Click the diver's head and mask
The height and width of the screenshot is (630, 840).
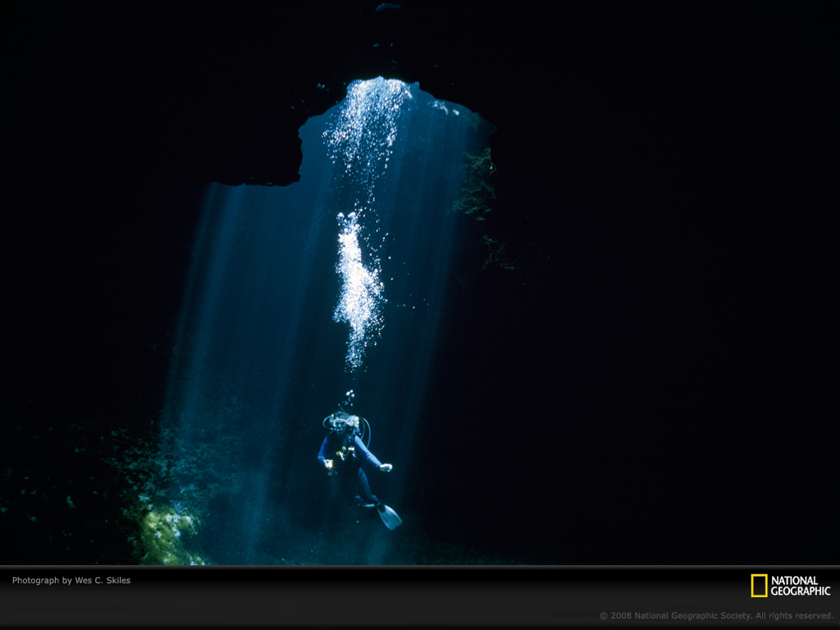point(344,423)
